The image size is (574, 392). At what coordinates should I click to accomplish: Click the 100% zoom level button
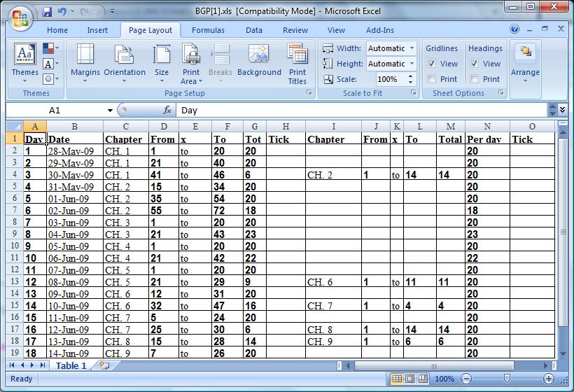pos(444,379)
